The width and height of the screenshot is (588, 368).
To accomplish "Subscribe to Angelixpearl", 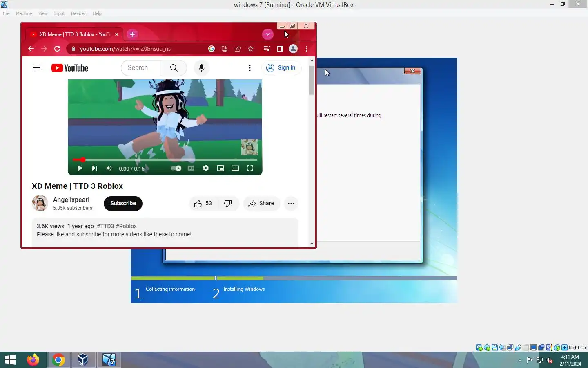I will (x=123, y=203).
